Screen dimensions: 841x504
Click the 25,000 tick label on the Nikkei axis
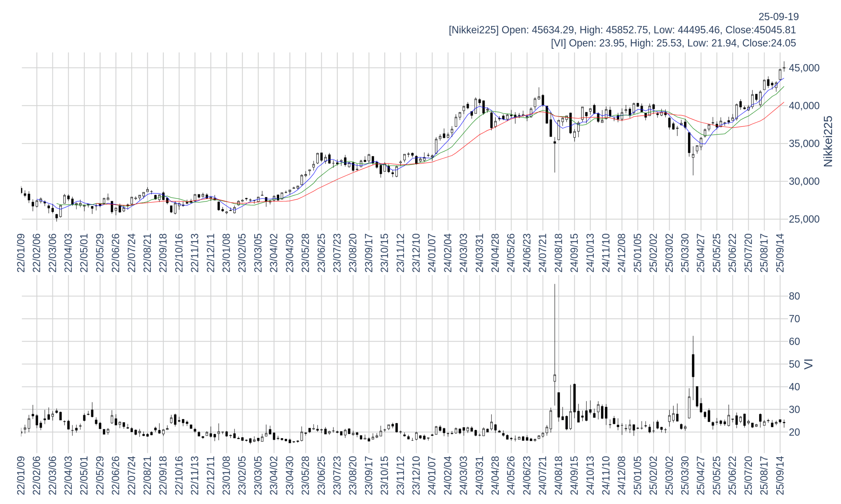tap(804, 219)
